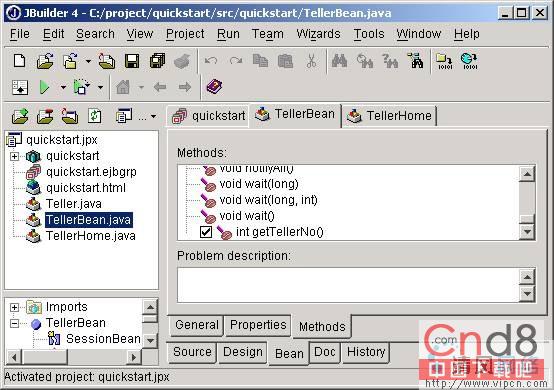This screenshot has height=390, width=554.
Task: Open the Source view tab
Action: click(x=192, y=352)
